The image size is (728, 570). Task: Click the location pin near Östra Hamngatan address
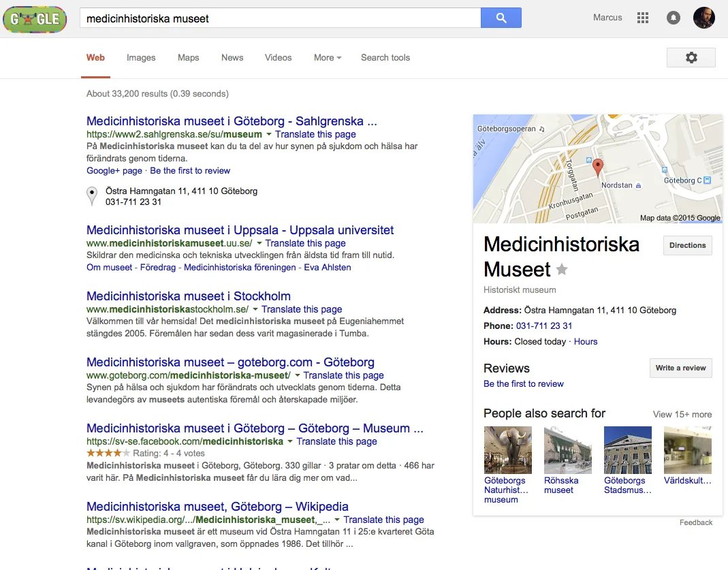[x=92, y=195]
